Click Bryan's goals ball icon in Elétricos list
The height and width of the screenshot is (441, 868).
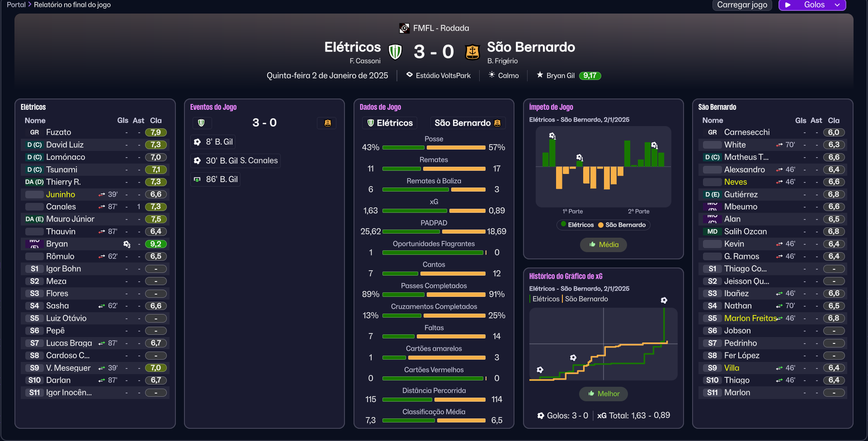(127, 244)
